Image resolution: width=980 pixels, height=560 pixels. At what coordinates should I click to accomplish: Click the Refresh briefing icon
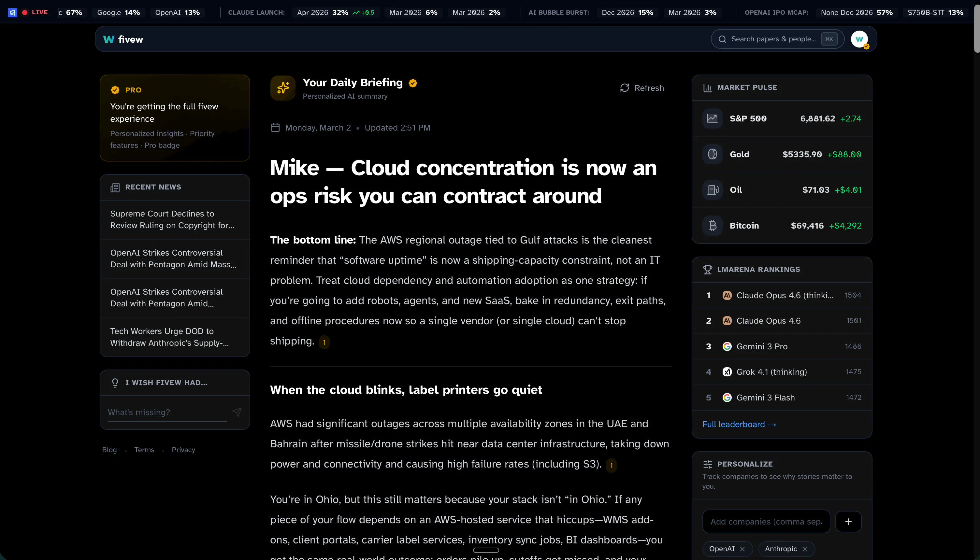(625, 88)
